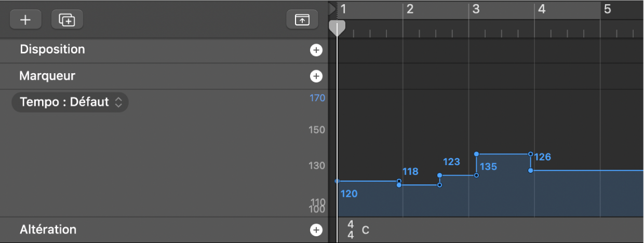The height and width of the screenshot is (243, 644).
Task: Click the add track plus button
Action: coord(25,20)
